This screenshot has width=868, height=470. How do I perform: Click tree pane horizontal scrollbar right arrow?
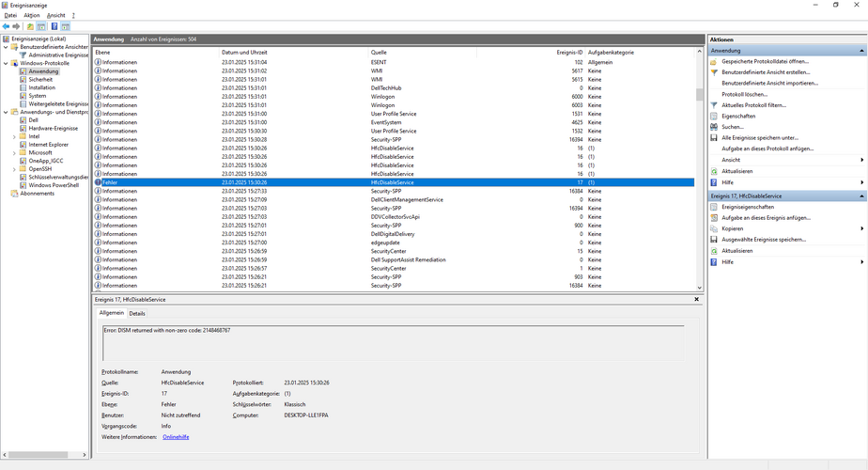(85, 454)
